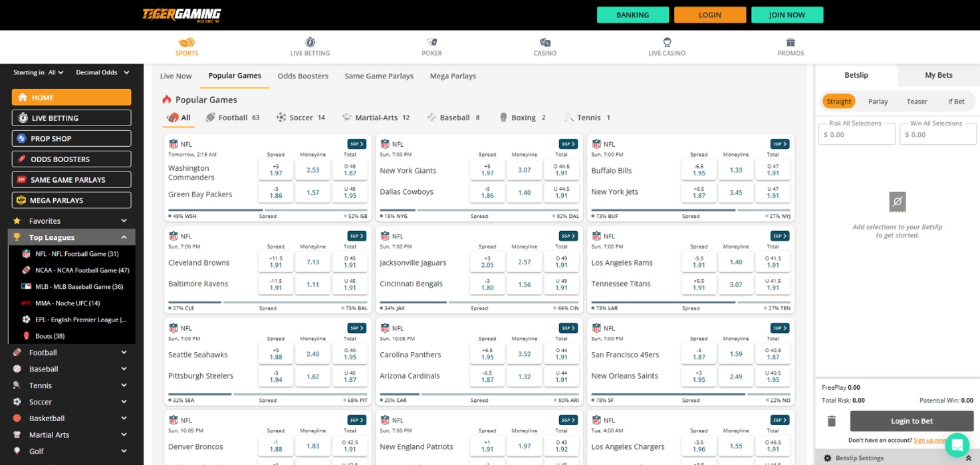Click the Odds Boosters rocket icon
The image size is (980, 465).
[22, 159]
